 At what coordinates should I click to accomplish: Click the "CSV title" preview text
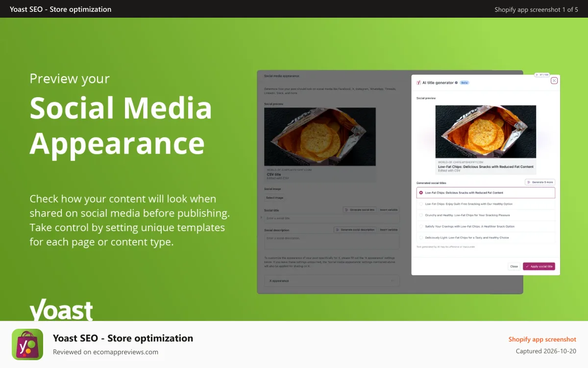(x=274, y=174)
